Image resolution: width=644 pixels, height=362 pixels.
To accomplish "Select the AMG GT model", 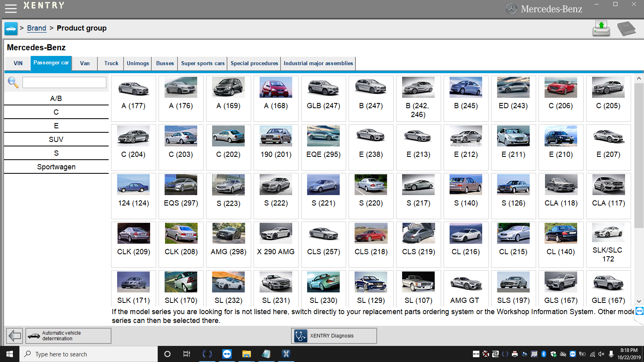I will coord(466,288).
